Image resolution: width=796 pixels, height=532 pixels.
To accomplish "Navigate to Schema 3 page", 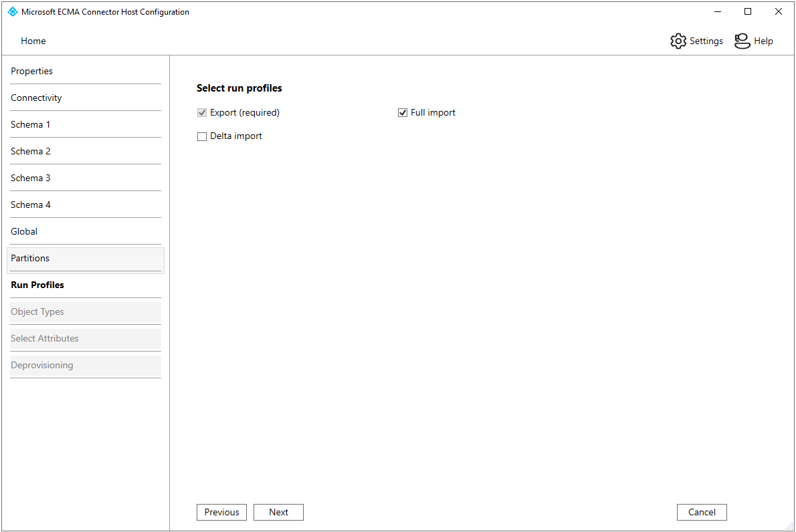I will [x=31, y=178].
